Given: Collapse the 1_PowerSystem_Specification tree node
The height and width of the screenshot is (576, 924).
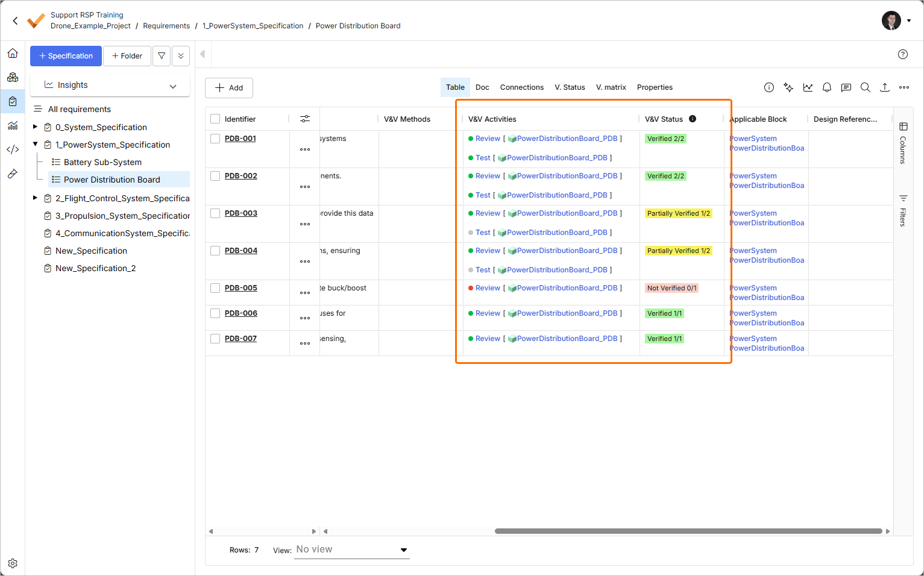Looking at the screenshot, I should click(35, 144).
